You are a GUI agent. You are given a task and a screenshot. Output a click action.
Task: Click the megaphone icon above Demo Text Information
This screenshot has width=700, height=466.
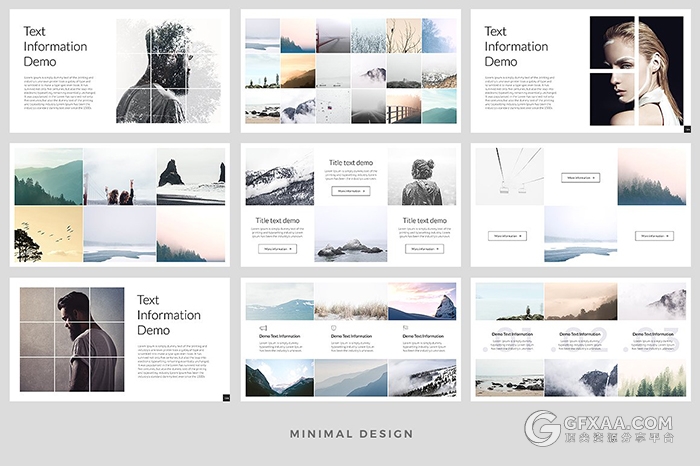[x=263, y=327]
